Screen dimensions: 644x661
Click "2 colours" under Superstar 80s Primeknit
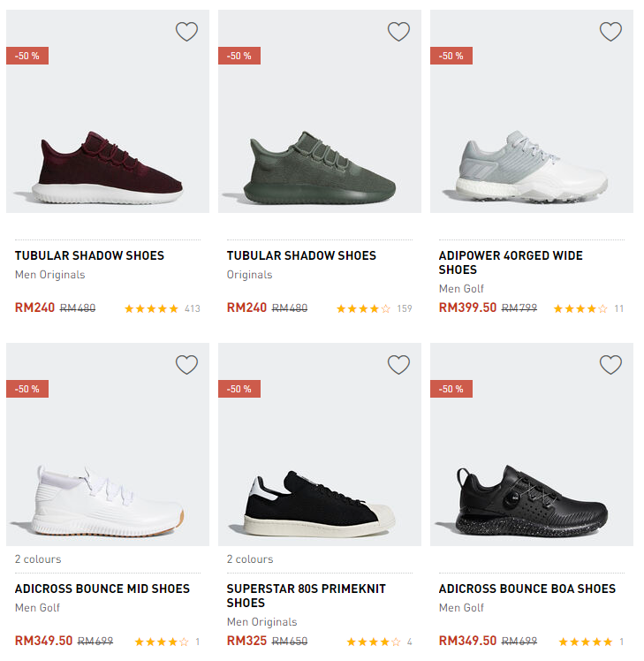pos(250,559)
